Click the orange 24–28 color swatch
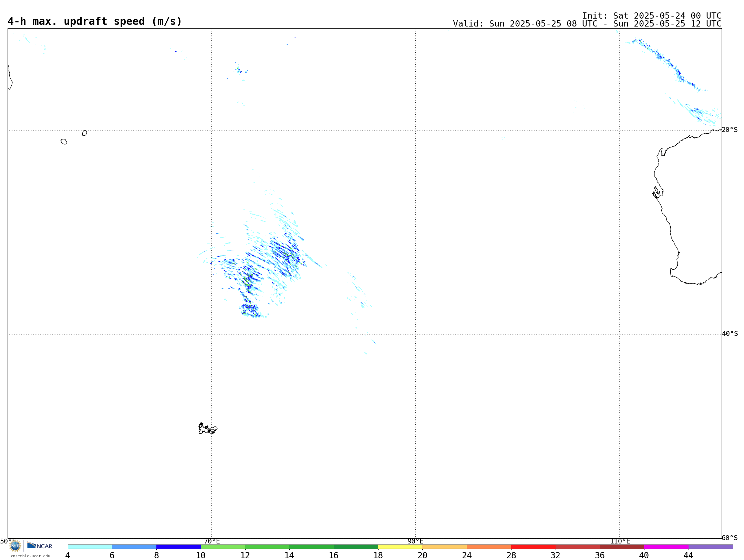This screenshot has height=560, width=744. tap(489, 547)
